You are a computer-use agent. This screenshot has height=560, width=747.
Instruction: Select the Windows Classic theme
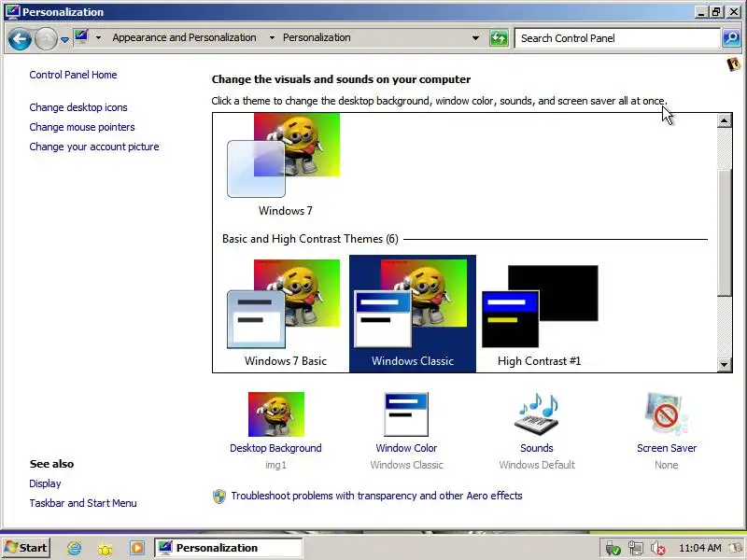[413, 313]
